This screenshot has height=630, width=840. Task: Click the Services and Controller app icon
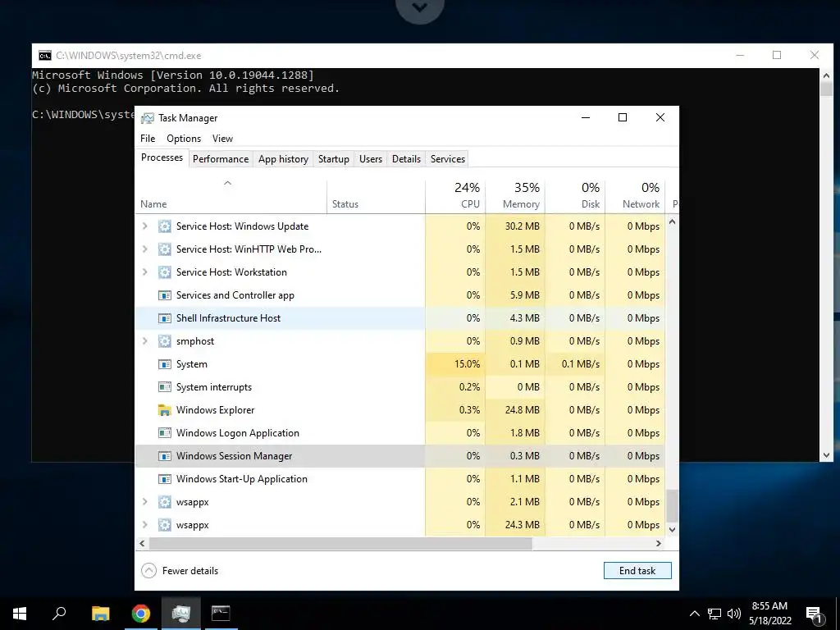click(164, 295)
